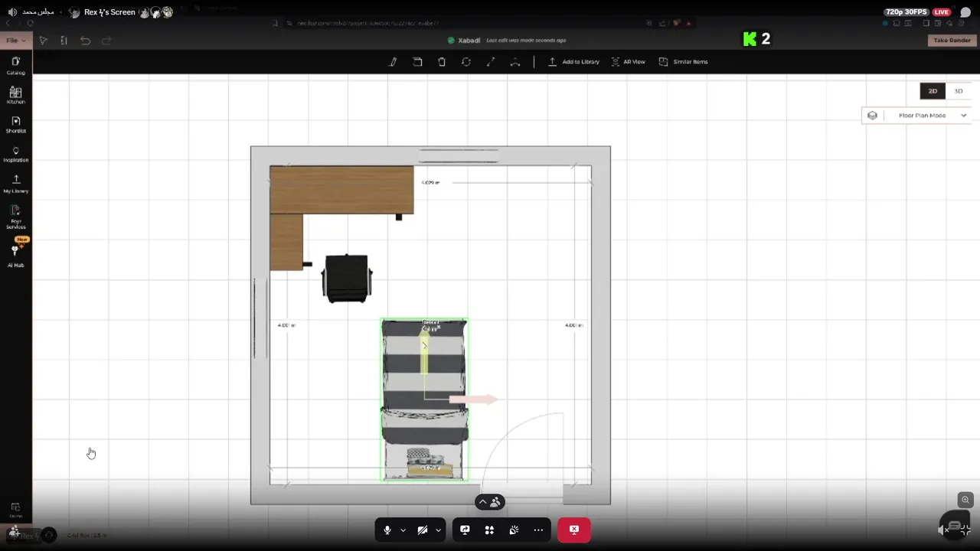The height and width of the screenshot is (551, 980).
Task: Click the Take Render button
Action: click(952, 41)
